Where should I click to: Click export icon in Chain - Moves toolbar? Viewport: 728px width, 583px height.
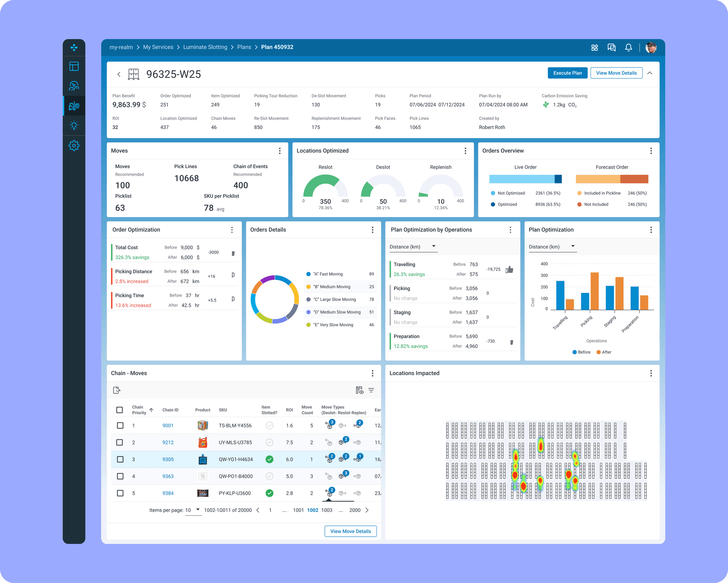click(x=117, y=390)
